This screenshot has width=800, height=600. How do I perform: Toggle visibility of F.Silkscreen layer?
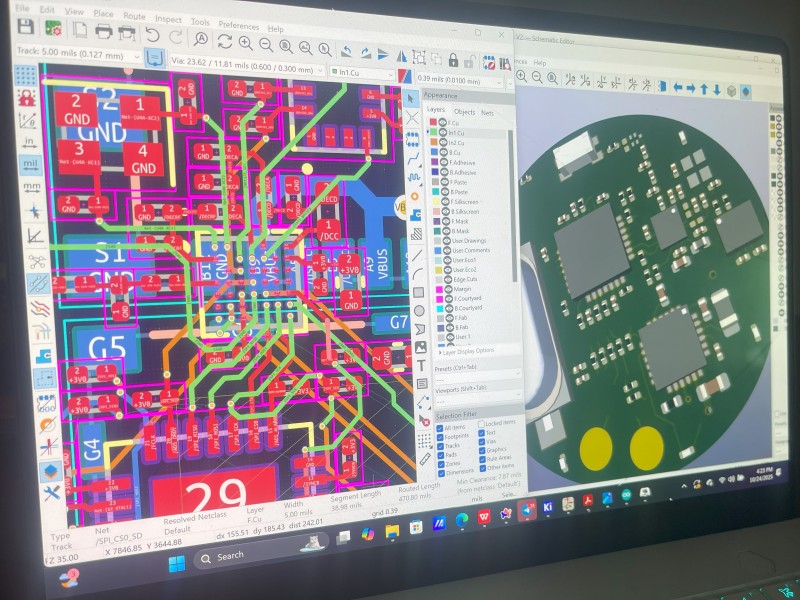445,202
